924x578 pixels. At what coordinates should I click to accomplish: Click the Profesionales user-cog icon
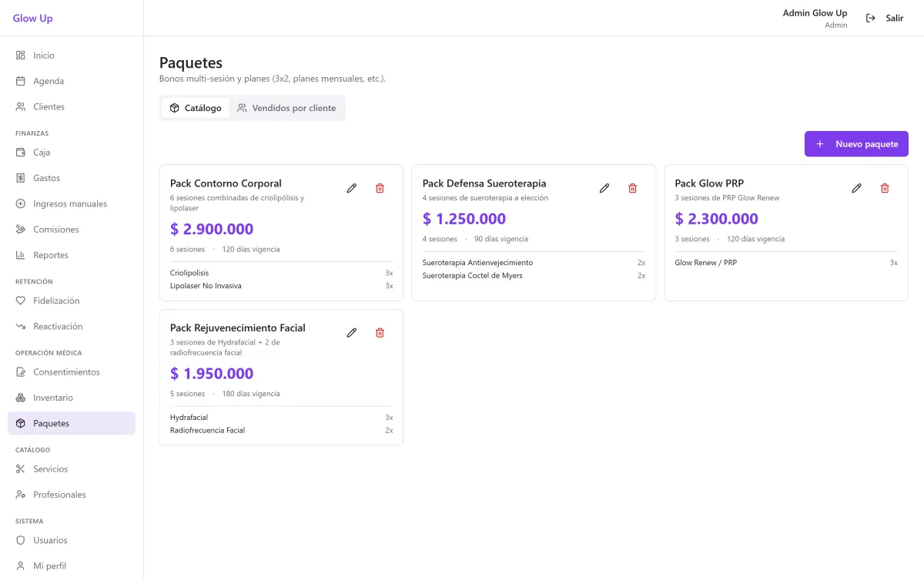click(x=21, y=495)
